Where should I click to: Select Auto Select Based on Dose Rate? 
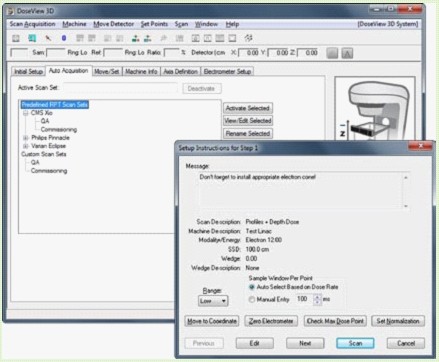pyautogui.click(x=252, y=287)
